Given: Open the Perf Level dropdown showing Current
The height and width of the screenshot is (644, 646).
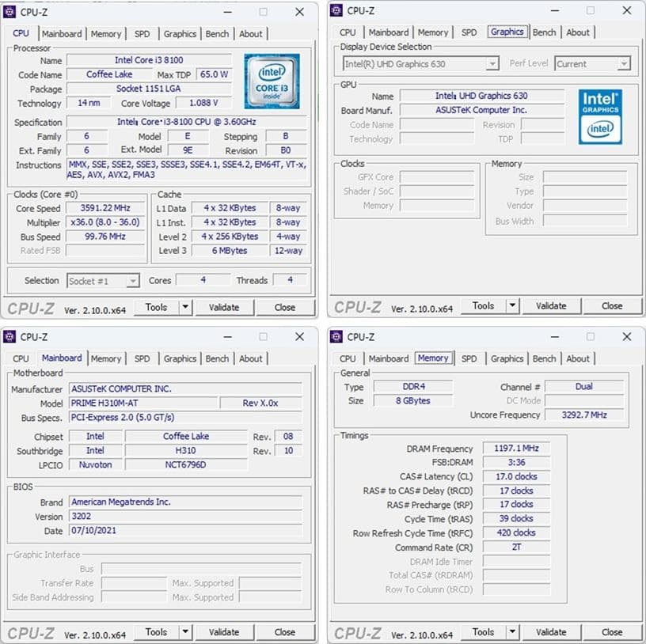Looking at the screenshot, I should 592,63.
